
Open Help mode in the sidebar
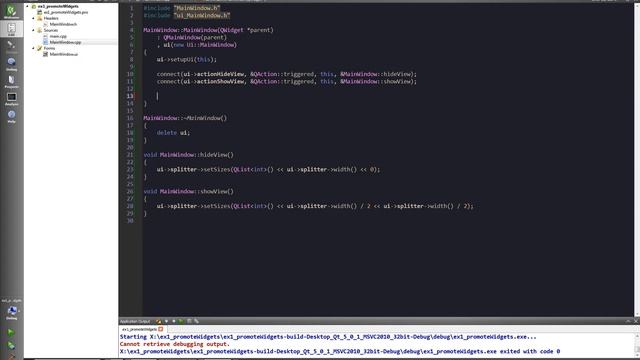[x=11, y=116]
